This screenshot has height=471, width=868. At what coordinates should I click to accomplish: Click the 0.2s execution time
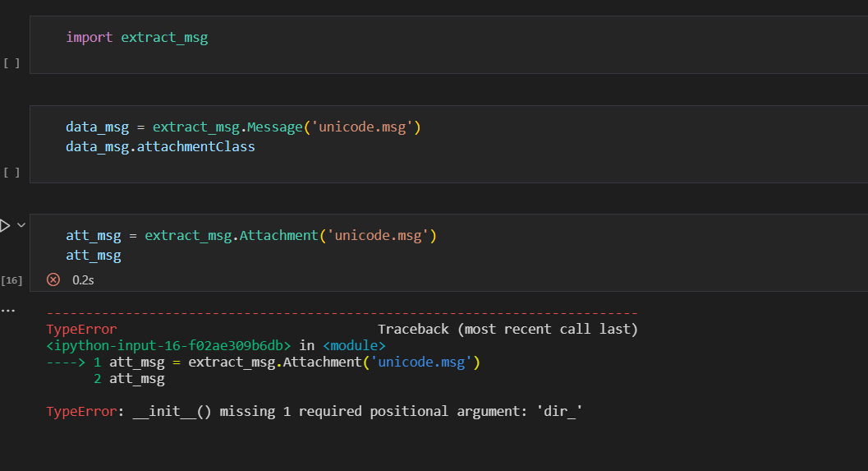tap(83, 280)
